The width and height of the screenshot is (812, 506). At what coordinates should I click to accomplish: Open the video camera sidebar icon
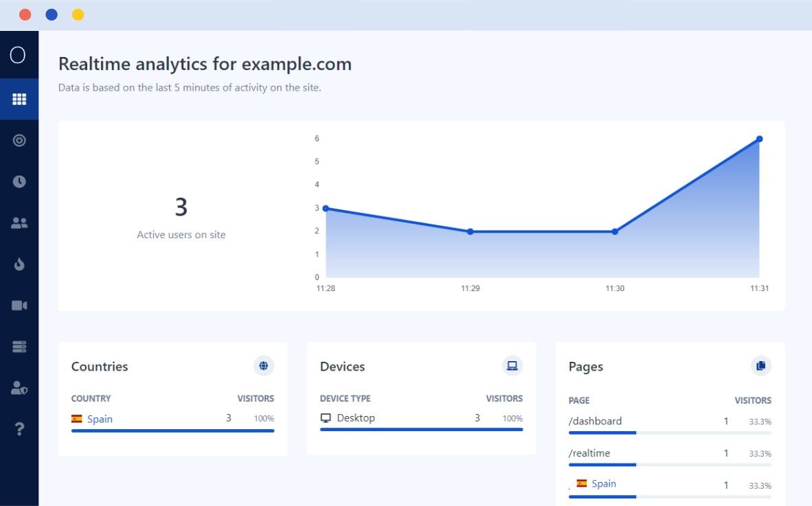19,306
